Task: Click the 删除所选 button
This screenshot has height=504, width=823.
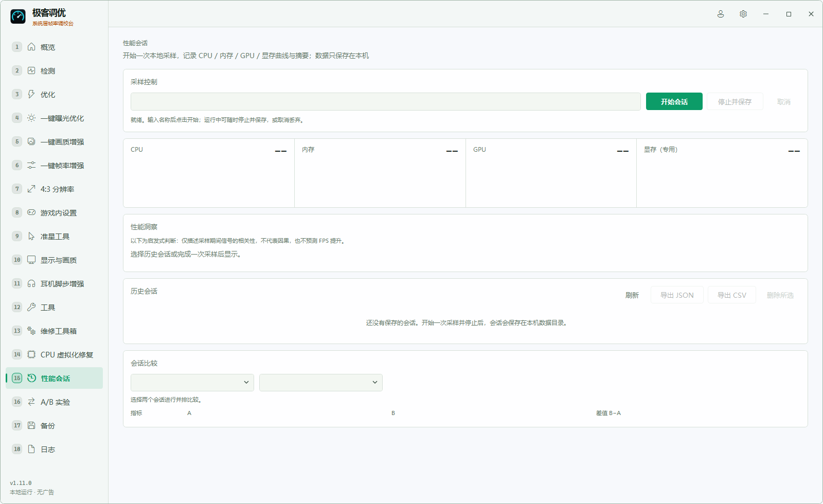Action: (780, 295)
